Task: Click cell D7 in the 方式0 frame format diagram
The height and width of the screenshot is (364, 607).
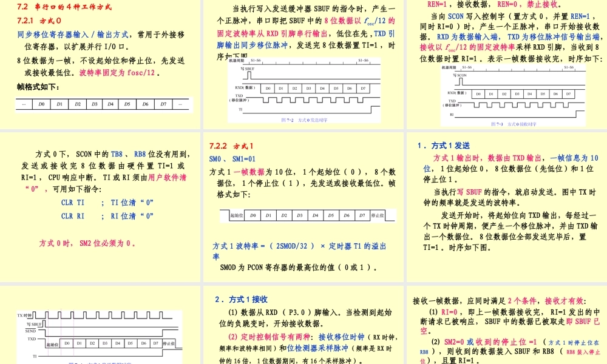Action: [x=163, y=104]
